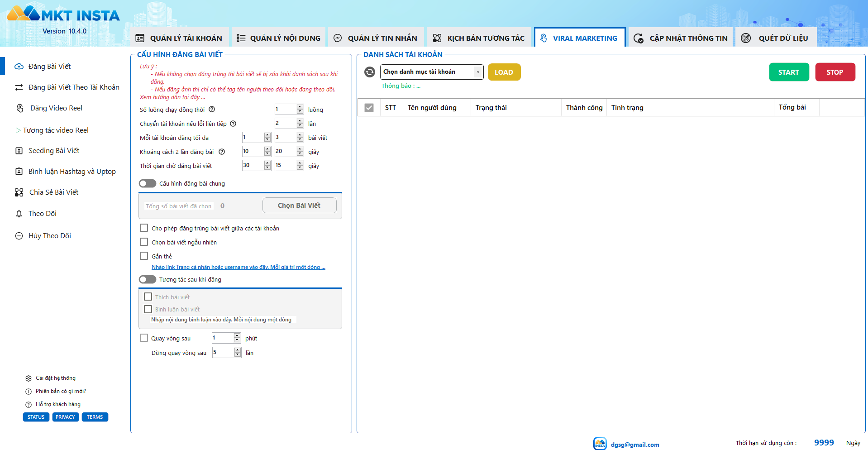Image resolution: width=868 pixels, height=450 pixels.
Task: Decrease Chuyển tài khoản nếu lỗi liên tiếp value
Action: [x=300, y=126]
